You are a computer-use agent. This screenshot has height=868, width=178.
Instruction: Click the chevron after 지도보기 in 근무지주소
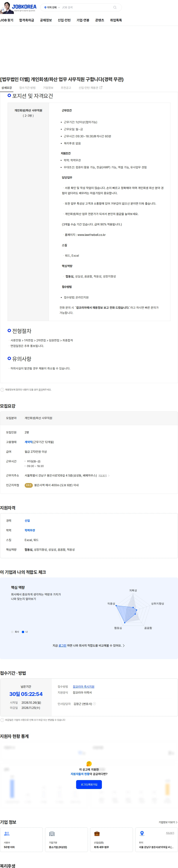(x=108, y=475)
